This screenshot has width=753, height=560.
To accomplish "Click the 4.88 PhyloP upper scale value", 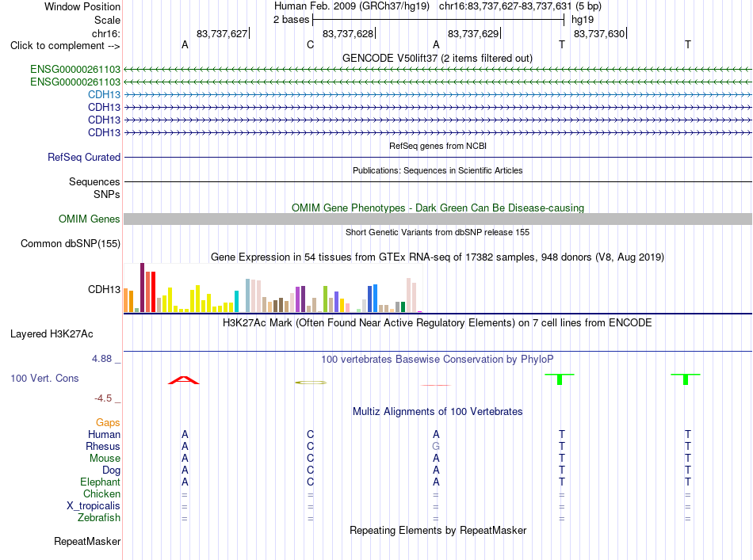I will [101, 359].
